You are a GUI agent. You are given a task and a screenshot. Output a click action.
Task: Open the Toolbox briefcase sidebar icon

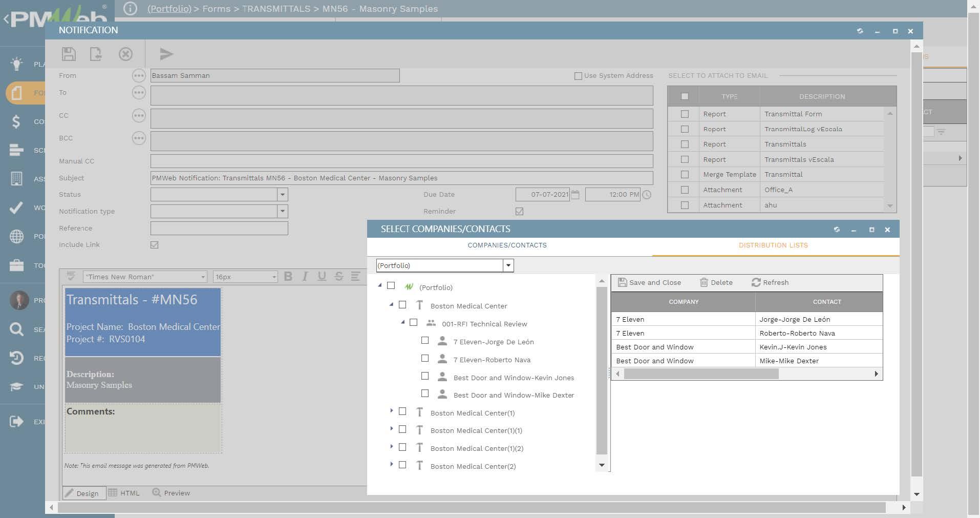click(16, 265)
